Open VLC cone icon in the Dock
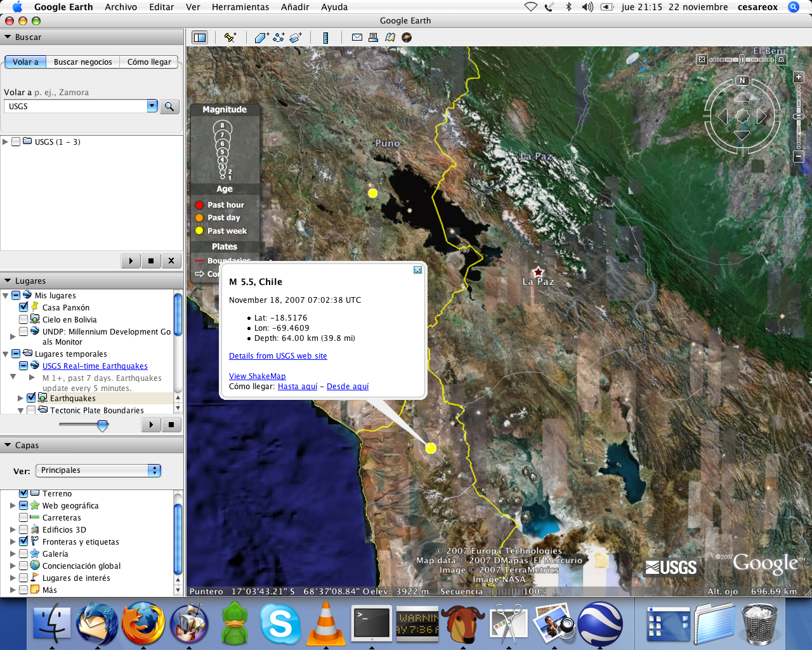The width and height of the screenshot is (812, 650). tap(325, 624)
